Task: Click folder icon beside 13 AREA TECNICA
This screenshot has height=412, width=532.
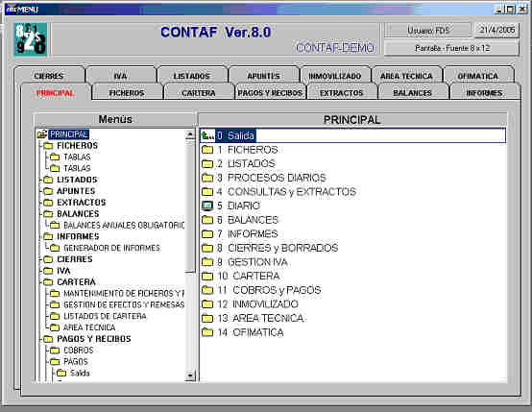Action: tap(207, 318)
